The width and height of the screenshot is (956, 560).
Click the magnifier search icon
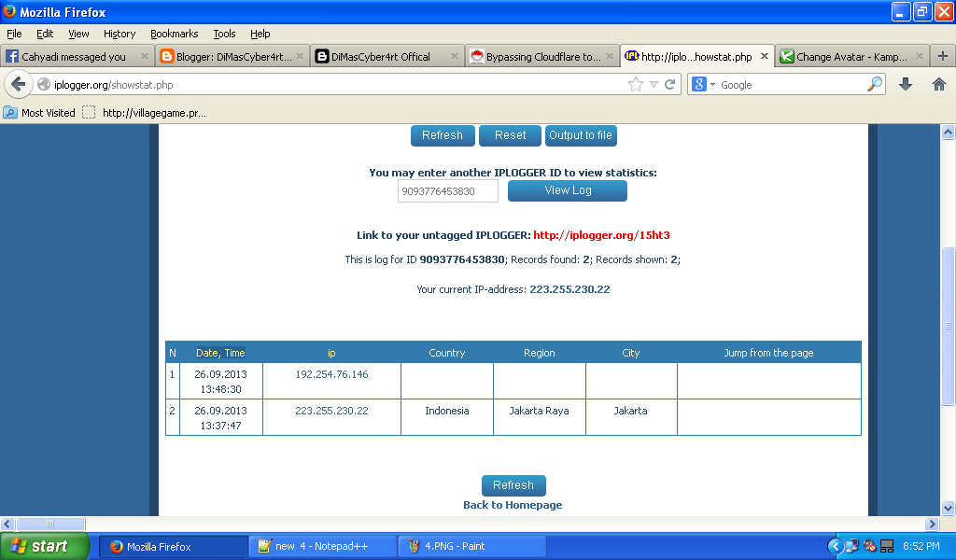tap(874, 84)
